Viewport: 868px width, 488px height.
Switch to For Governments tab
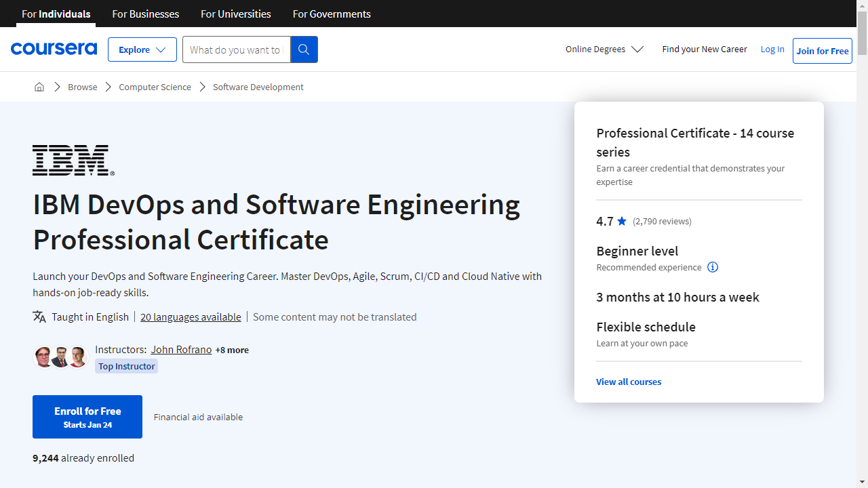click(x=332, y=14)
